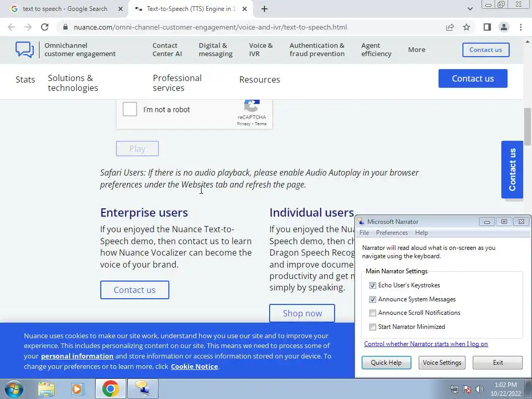Open Narrator Voice Settings

[442, 362]
